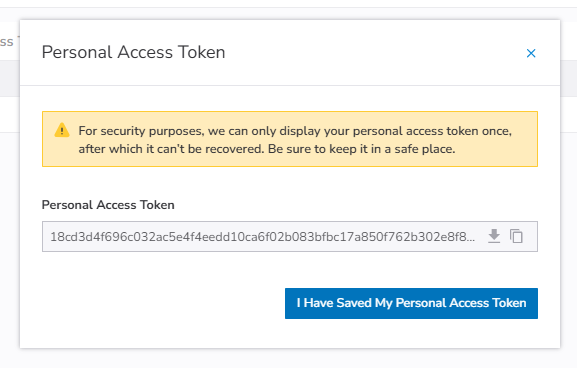Click the Personal Access Token dialog title
577x368 pixels.
coord(133,52)
